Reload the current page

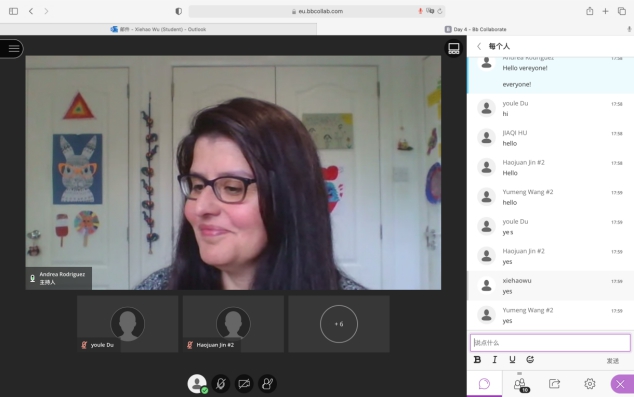pyautogui.click(x=440, y=11)
